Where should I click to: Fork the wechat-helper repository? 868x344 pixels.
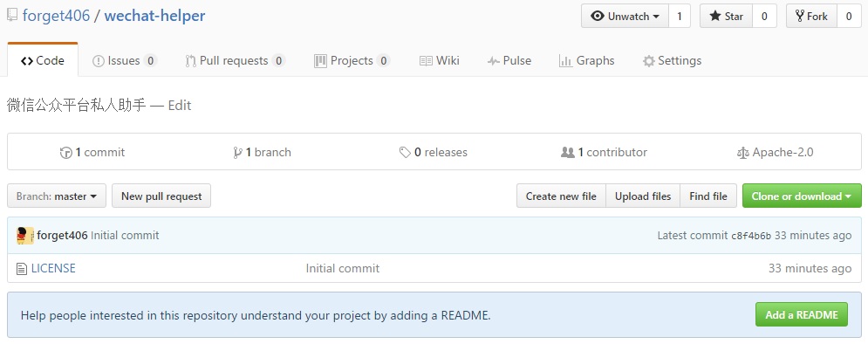click(811, 16)
